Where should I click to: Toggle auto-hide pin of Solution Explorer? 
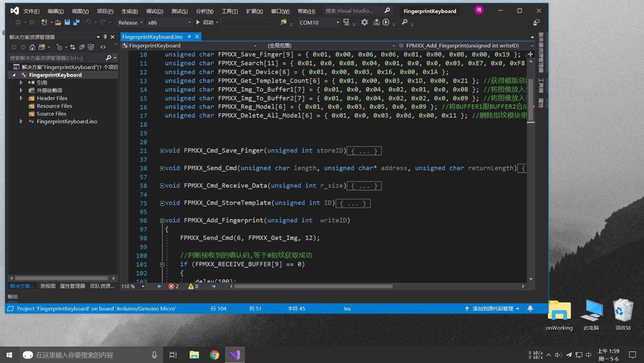pyautogui.click(x=105, y=37)
